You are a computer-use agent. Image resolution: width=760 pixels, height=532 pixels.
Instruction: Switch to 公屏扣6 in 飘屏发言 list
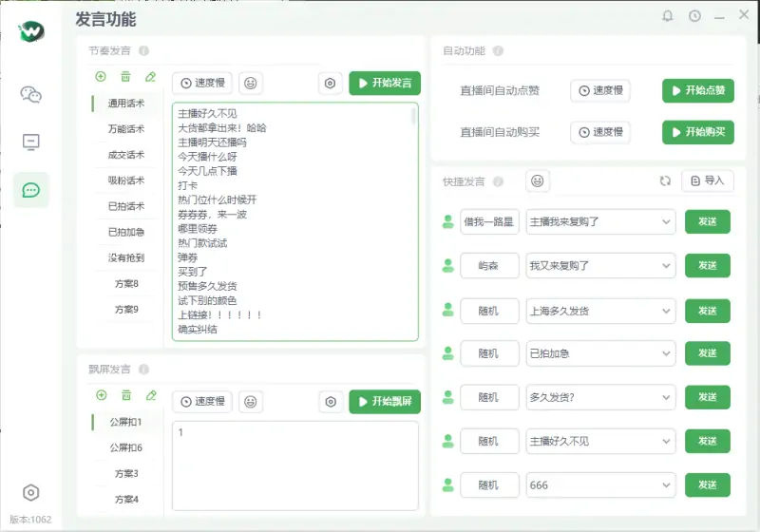125,447
